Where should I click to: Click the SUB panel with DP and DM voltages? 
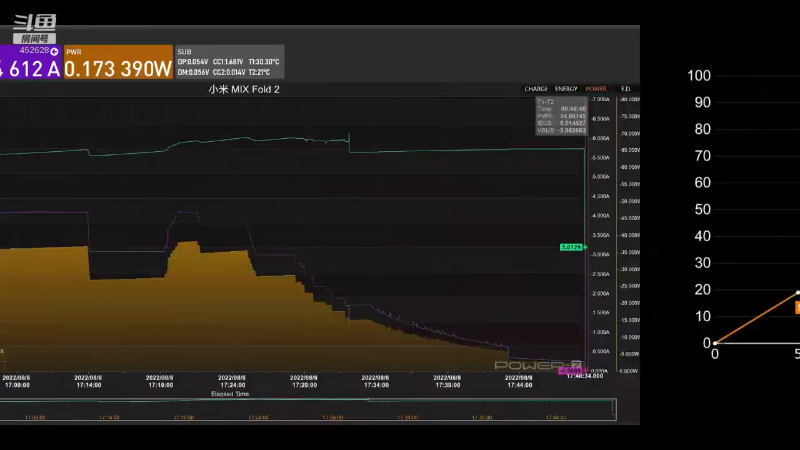(229, 62)
